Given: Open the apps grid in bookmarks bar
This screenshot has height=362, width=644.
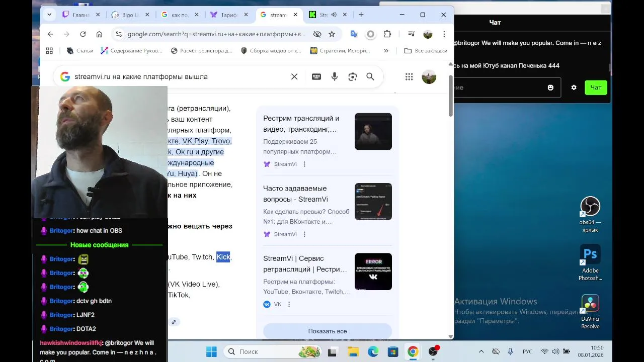Looking at the screenshot, I should [49, 51].
